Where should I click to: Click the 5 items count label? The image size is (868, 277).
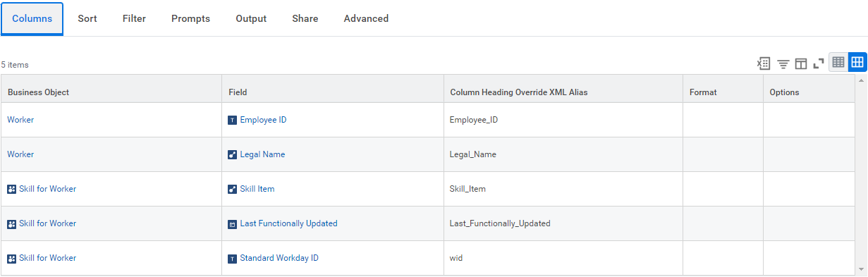click(x=15, y=65)
